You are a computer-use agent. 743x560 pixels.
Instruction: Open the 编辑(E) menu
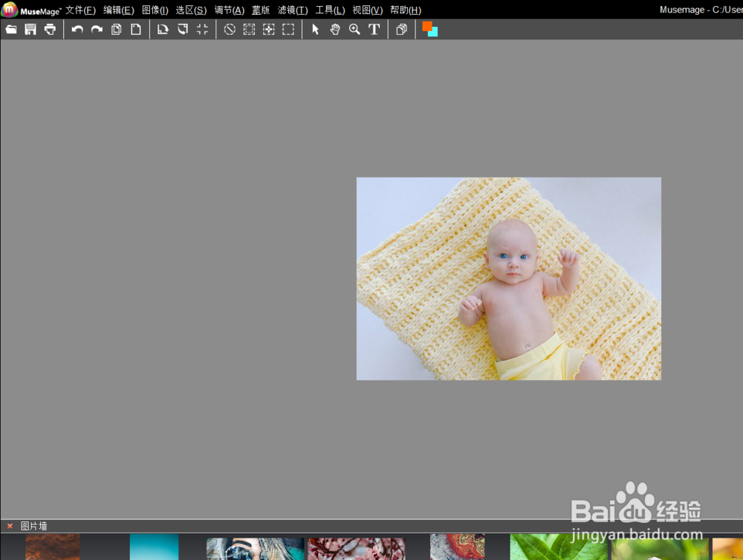(x=119, y=10)
